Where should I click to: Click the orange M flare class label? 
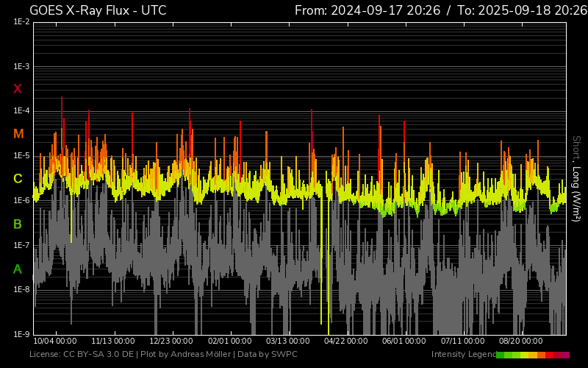coord(18,134)
